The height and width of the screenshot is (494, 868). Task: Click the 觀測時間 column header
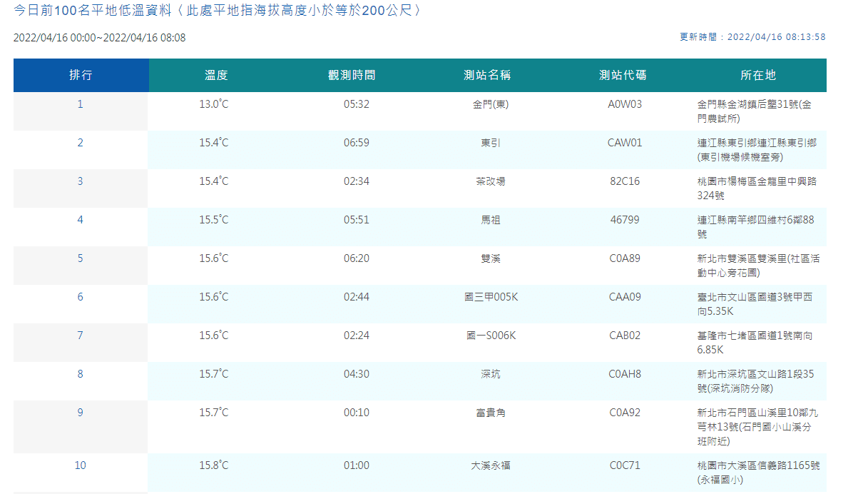pyautogui.click(x=352, y=75)
